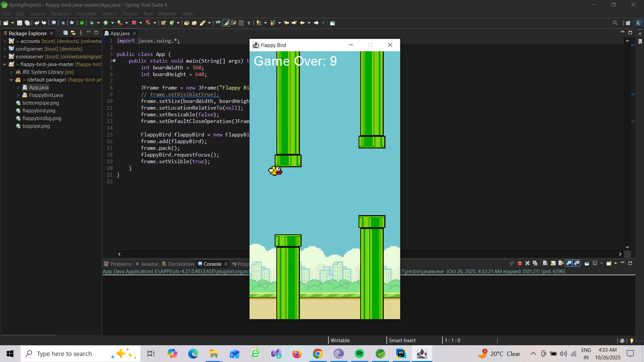
Task: Click the New file toolbar icon
Action: pos(6,23)
